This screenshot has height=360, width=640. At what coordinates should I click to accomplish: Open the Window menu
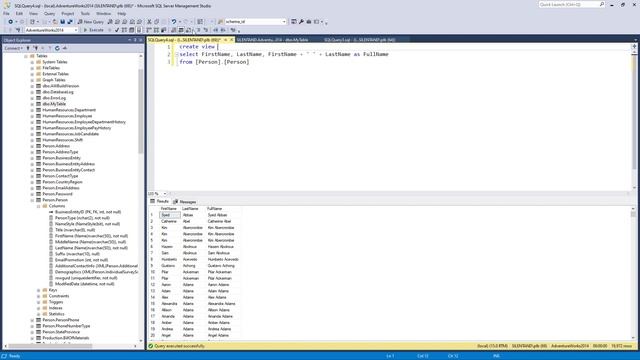coord(103,13)
